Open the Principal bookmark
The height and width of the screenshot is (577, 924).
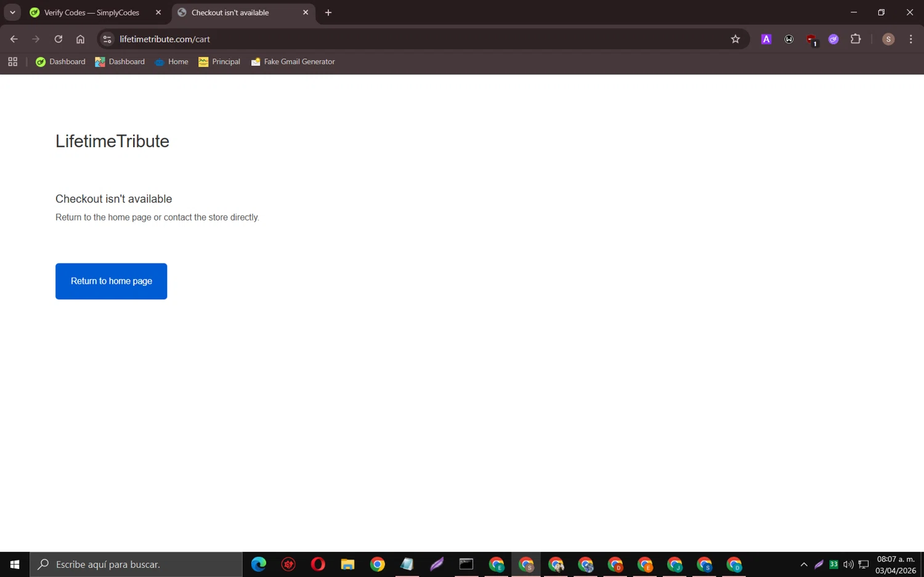click(x=219, y=62)
